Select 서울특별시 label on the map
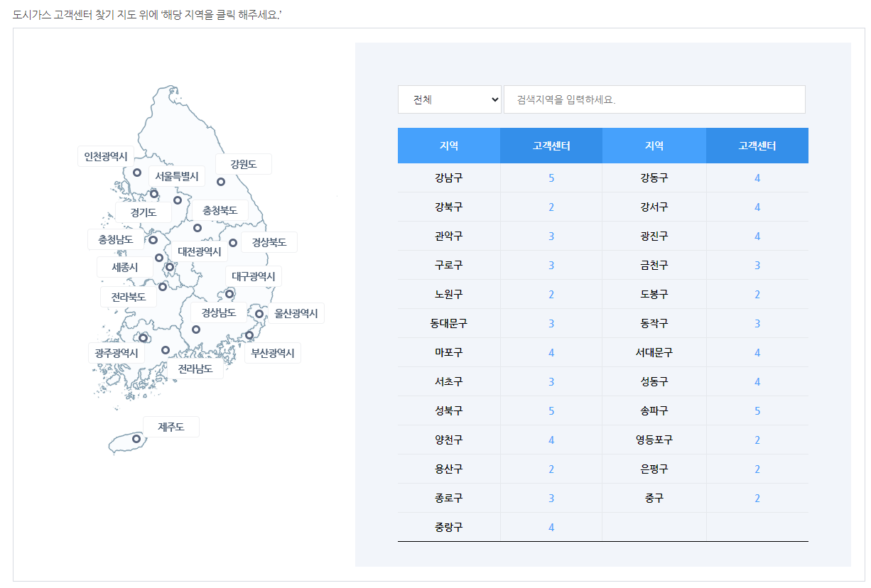 pyautogui.click(x=177, y=176)
